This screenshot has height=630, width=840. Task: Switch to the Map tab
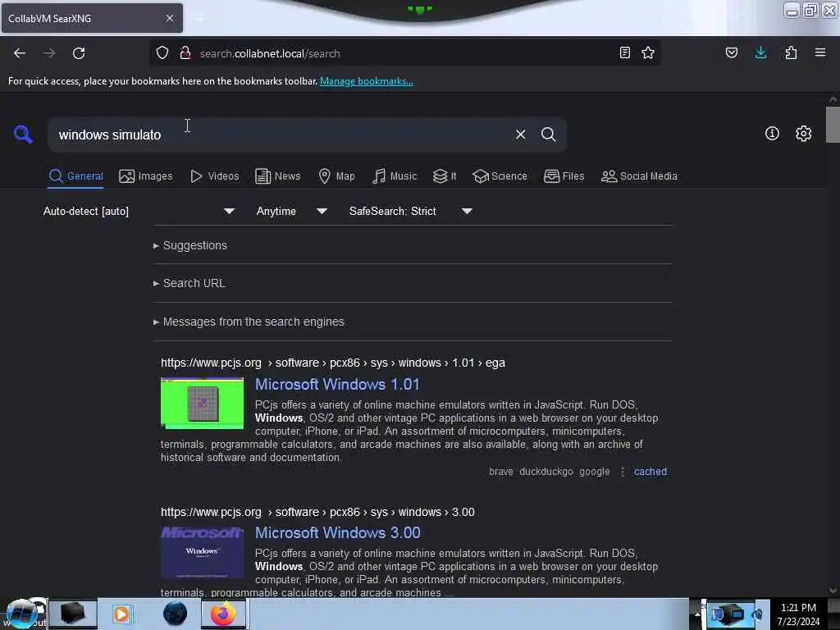tap(336, 176)
